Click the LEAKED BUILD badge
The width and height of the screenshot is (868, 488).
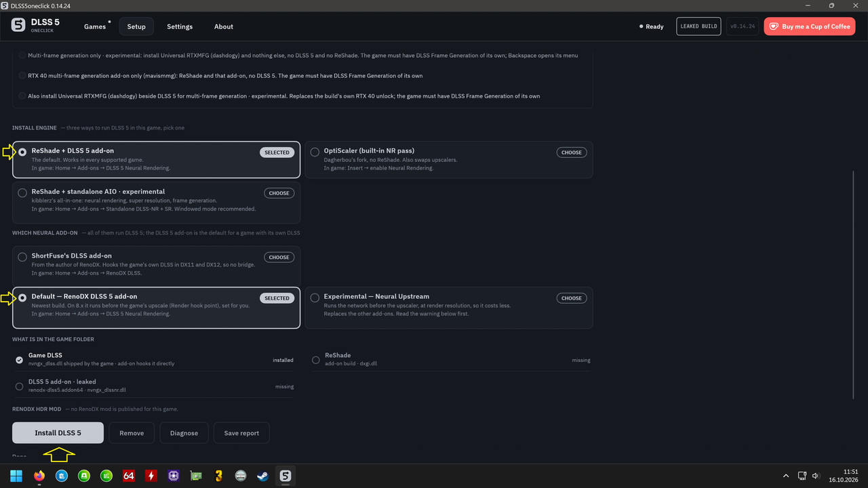pos(698,26)
